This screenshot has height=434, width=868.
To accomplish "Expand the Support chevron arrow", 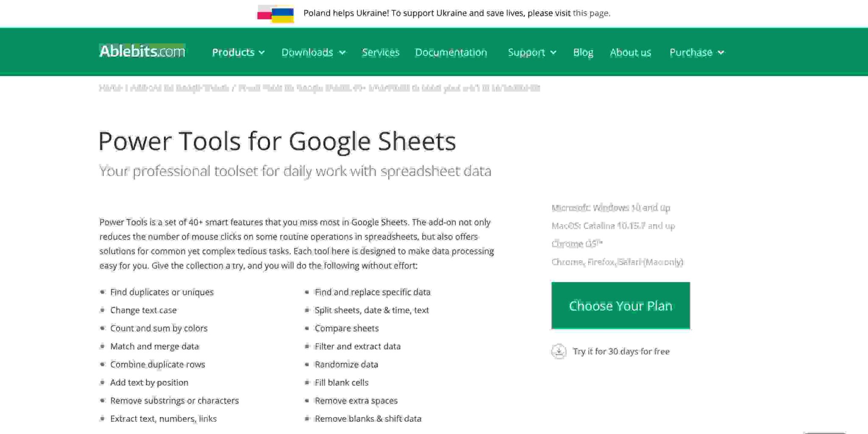I will pyautogui.click(x=553, y=53).
